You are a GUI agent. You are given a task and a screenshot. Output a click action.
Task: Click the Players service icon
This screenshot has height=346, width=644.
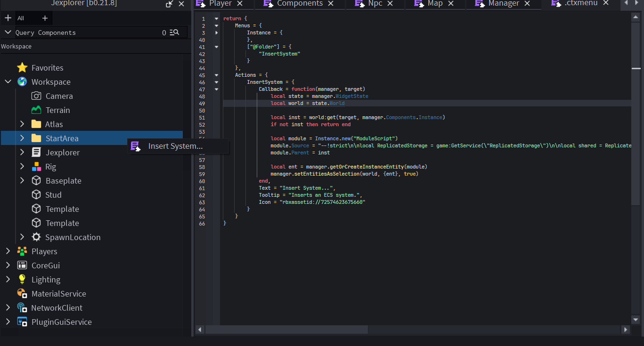coord(22,251)
